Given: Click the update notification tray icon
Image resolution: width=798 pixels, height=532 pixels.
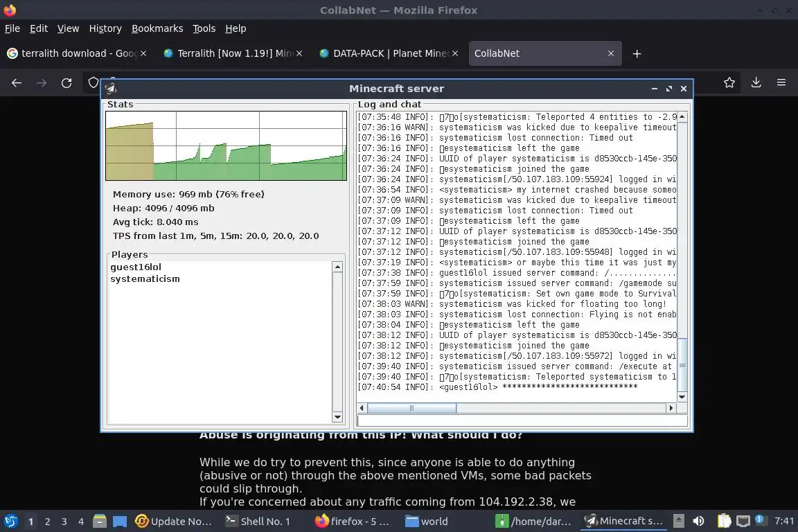Looking at the screenshot, I should click(759, 520).
